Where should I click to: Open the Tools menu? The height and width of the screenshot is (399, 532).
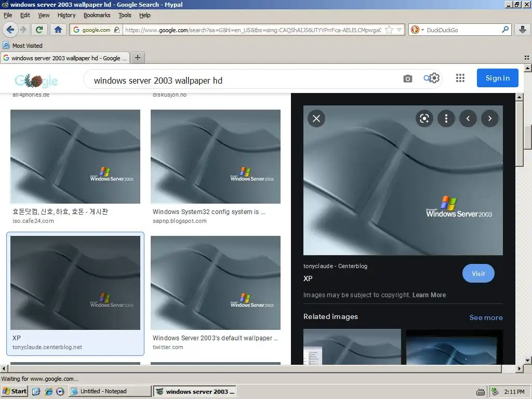click(x=125, y=15)
